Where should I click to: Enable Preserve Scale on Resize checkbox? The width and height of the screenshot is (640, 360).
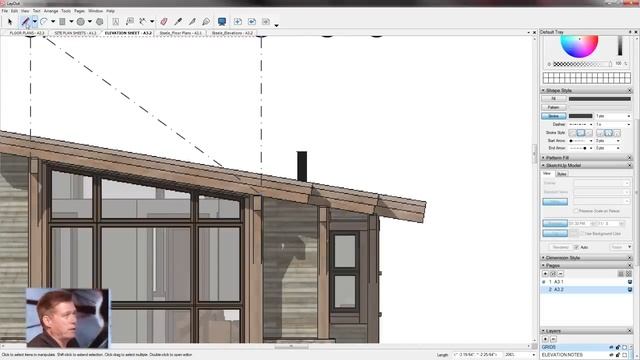click(576, 211)
